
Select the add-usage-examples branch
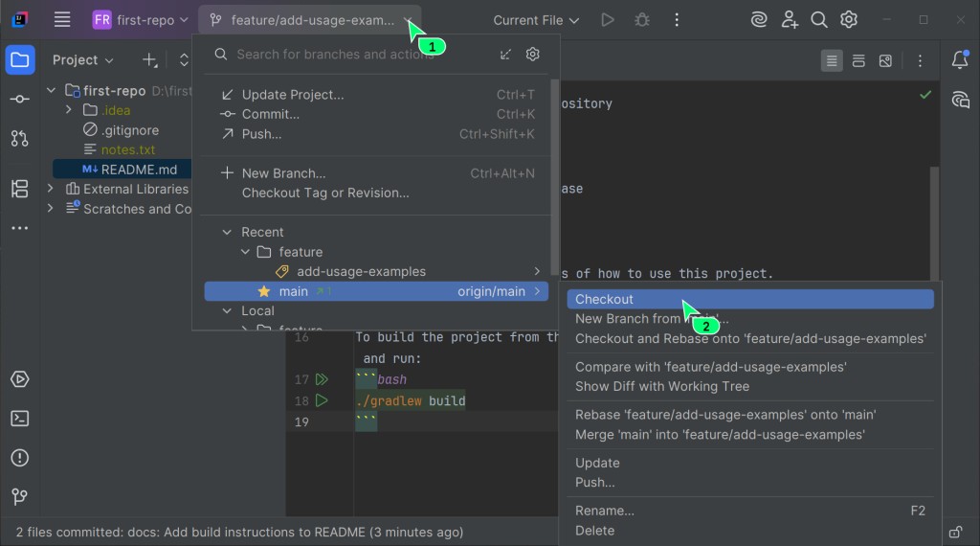coord(377,271)
